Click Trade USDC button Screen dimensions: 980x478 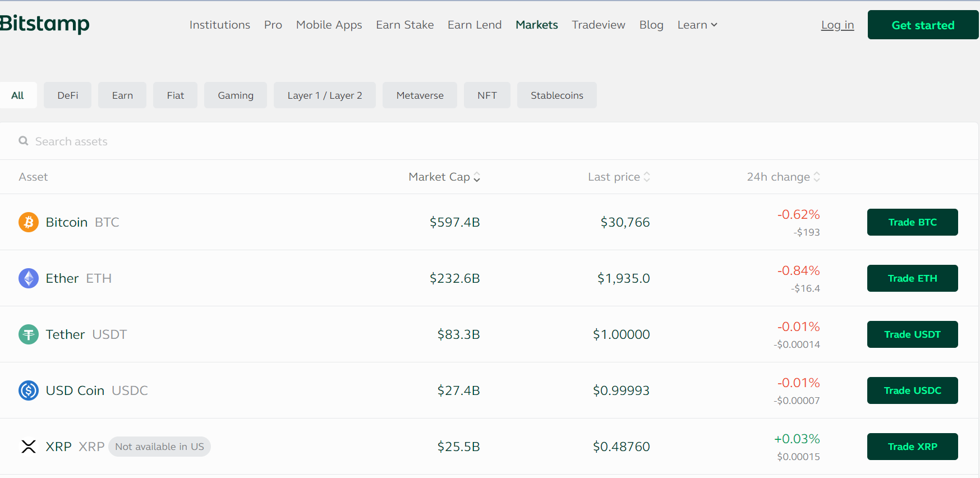913,390
